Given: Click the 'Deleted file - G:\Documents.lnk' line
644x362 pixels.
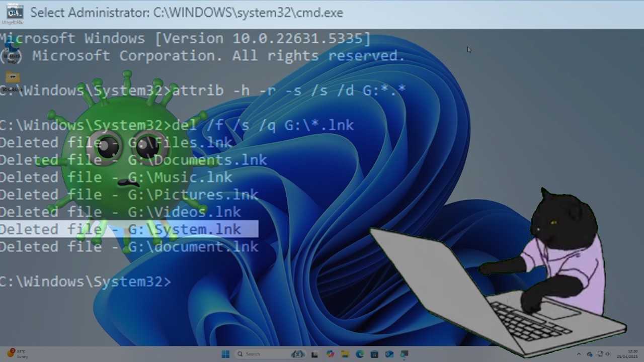Looking at the screenshot, I should (133, 160).
